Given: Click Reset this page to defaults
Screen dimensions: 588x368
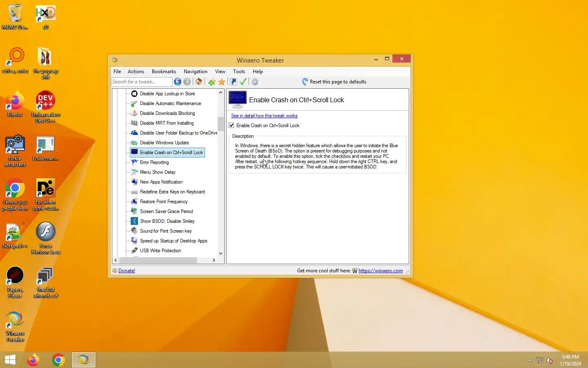Looking at the screenshot, I should 334,82.
